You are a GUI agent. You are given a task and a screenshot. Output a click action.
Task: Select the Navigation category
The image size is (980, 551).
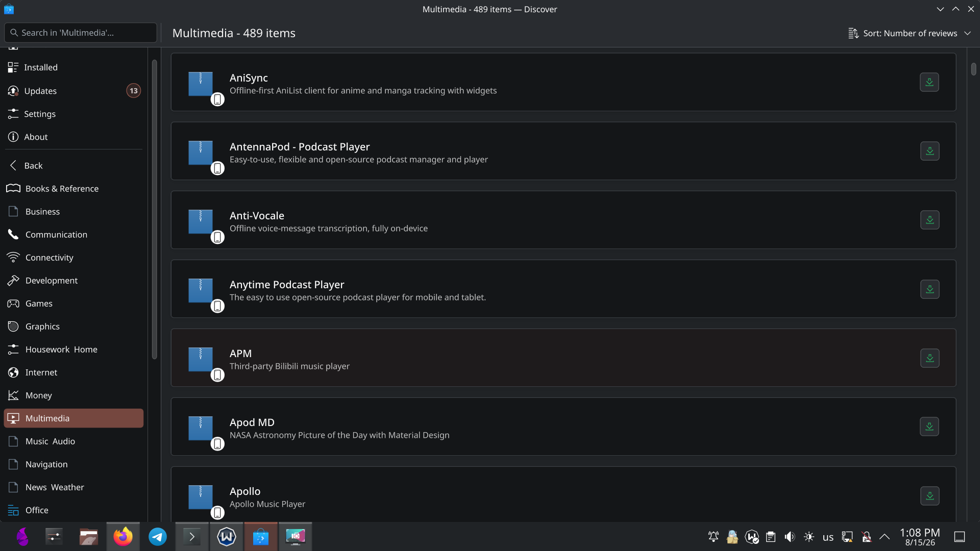(x=73, y=464)
